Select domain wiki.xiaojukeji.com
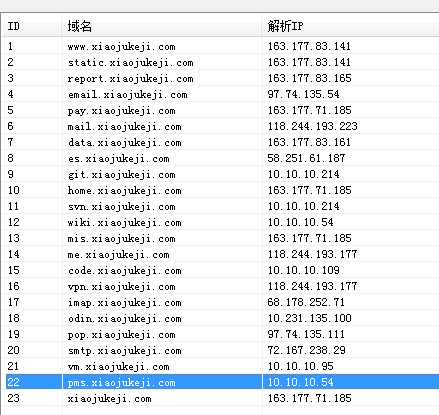Screen dimensions: 439x415 pos(124,222)
